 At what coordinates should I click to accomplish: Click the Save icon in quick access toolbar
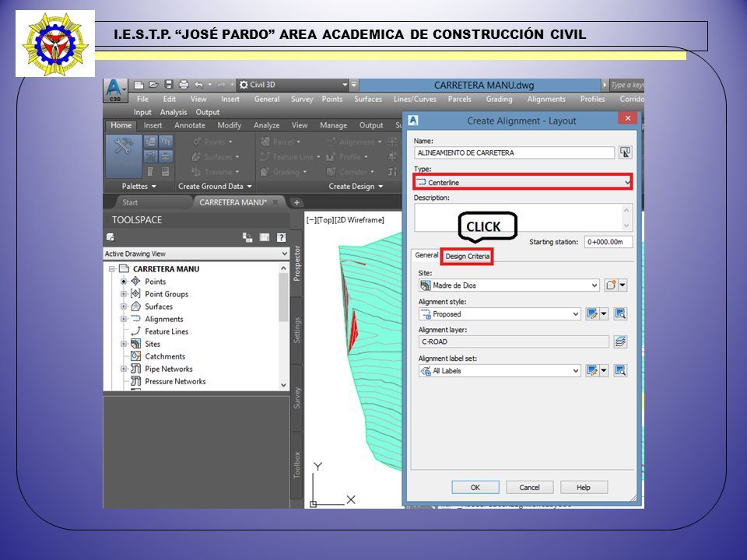(x=169, y=85)
